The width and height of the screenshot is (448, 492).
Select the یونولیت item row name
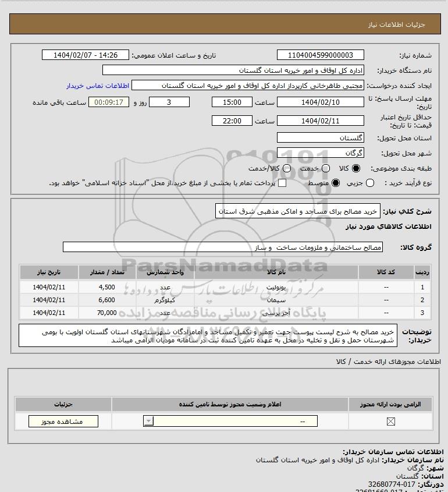276,287
